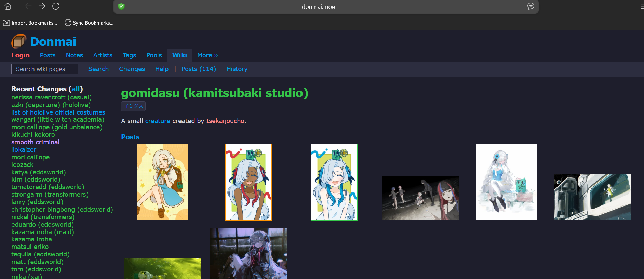Click the icon at address bar right end
Viewport: 644px width, 279px height.
pyautogui.click(x=531, y=6)
